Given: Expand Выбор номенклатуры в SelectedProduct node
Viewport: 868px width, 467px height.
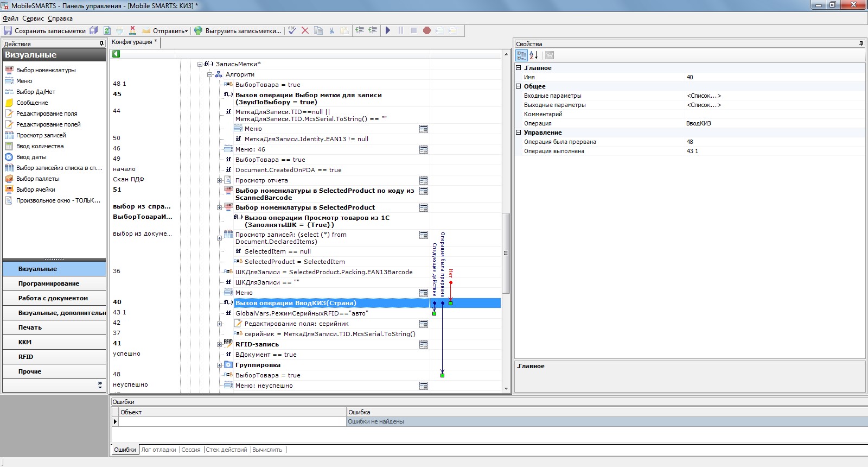Looking at the screenshot, I should coord(219,207).
